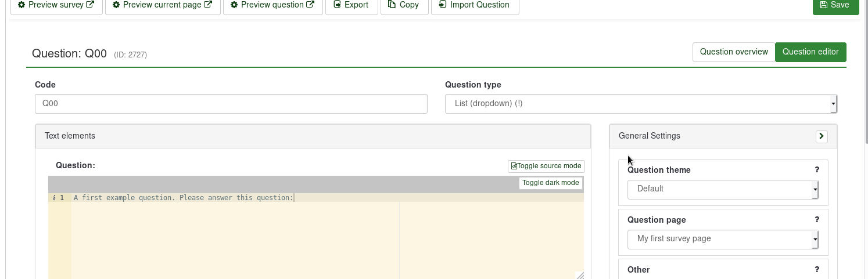The image size is (868, 279).
Task: Click the line 1 info gutter icon
Action: click(x=54, y=198)
